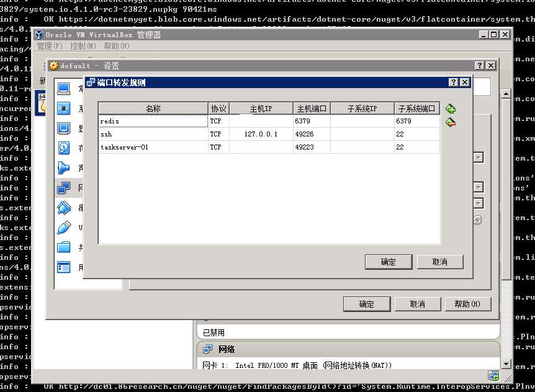Click 确定 in port forwarding dialog
535x392 pixels.
[x=389, y=262]
